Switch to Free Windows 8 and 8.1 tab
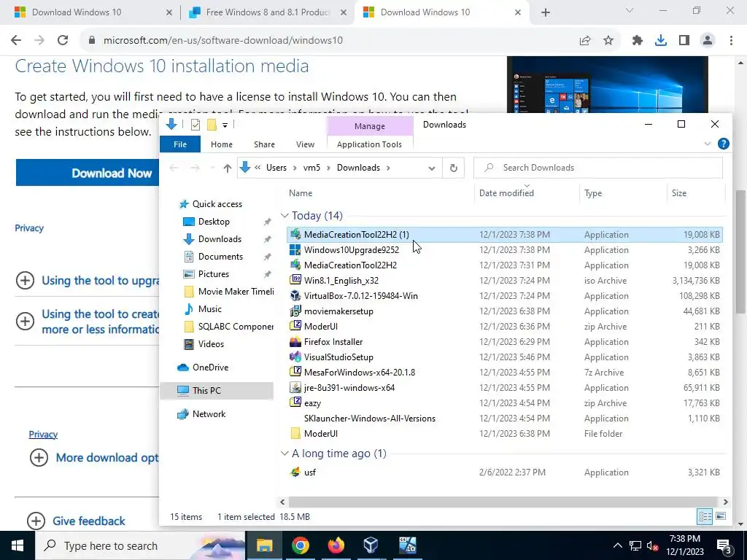 pyautogui.click(x=268, y=12)
